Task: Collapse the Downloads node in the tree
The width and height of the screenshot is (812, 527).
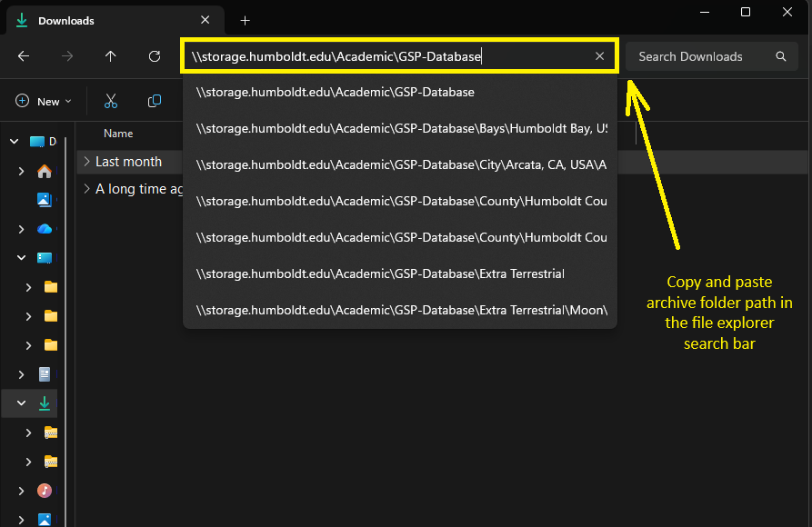Action: tap(21, 403)
